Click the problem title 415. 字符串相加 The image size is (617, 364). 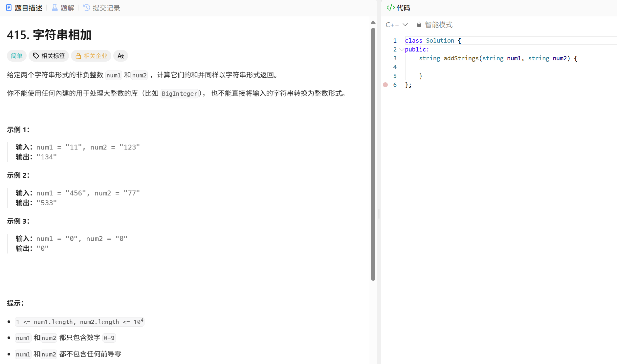[49, 35]
